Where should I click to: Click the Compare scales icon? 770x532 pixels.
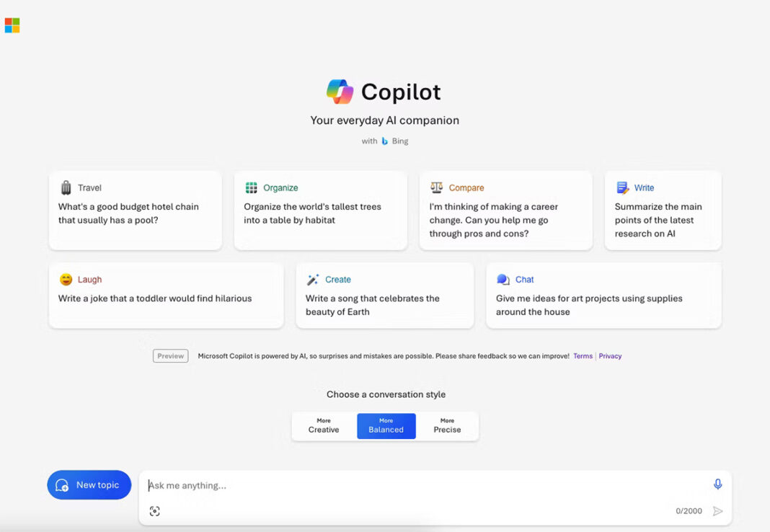tap(437, 187)
